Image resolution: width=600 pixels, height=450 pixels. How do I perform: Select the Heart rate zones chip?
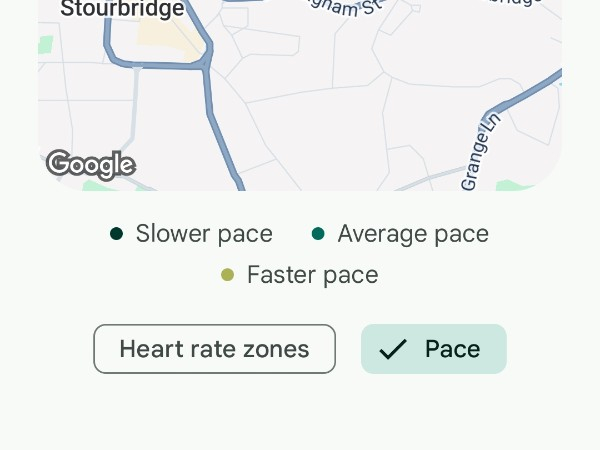tap(214, 349)
